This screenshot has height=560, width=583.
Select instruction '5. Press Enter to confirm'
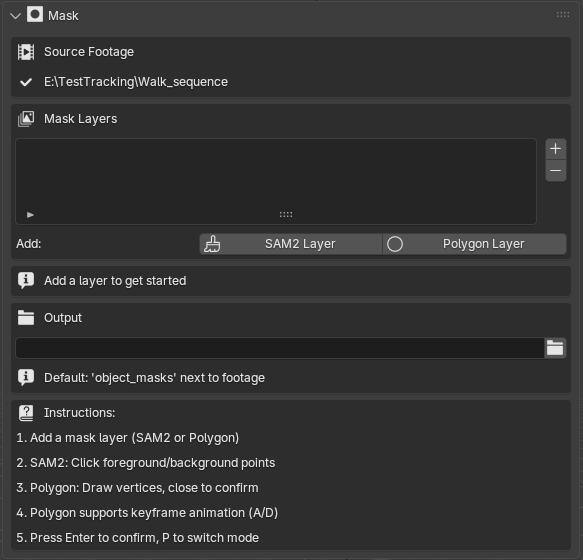click(138, 538)
